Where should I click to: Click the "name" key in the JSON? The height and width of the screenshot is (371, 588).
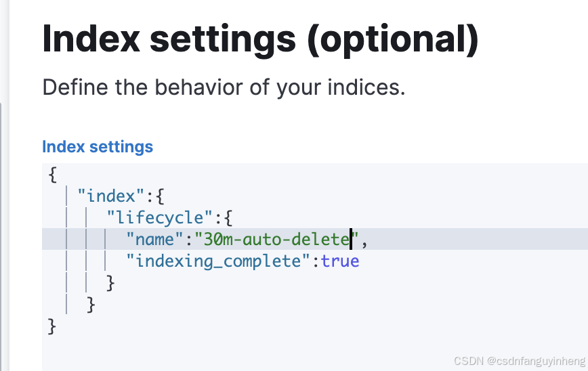(x=150, y=239)
